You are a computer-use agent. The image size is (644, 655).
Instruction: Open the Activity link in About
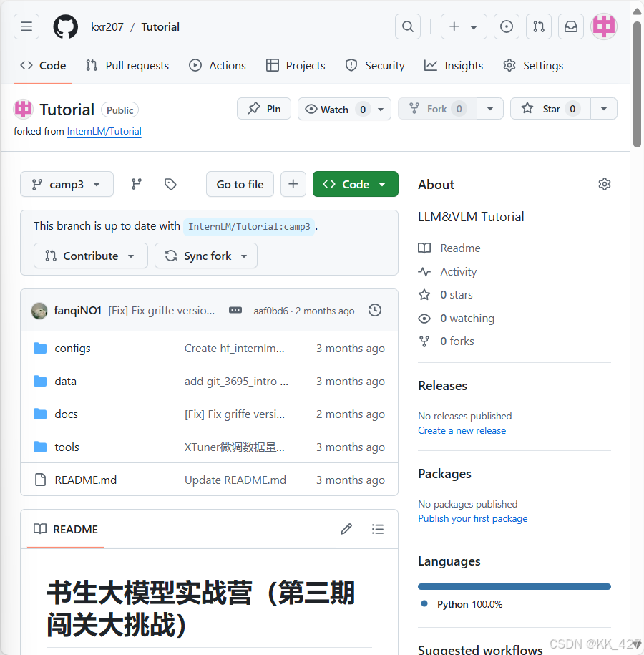[447, 272]
